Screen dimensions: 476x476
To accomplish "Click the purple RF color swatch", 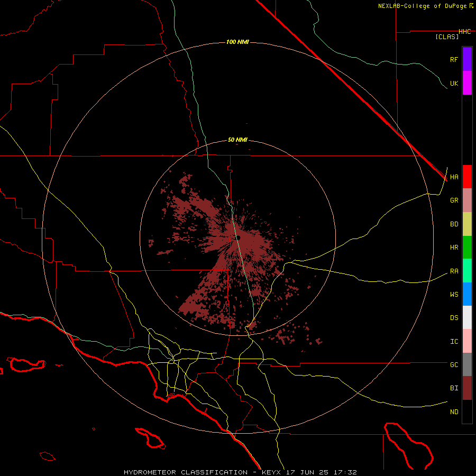I will 467,59.
